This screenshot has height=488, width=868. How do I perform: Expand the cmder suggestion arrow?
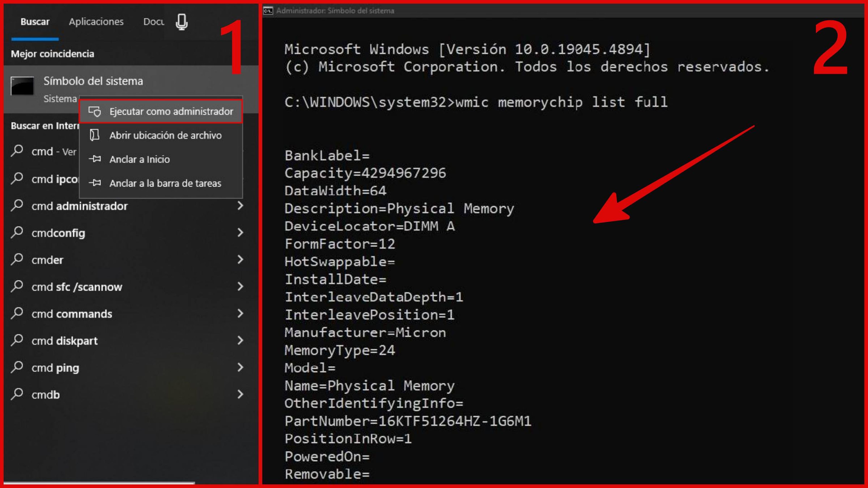pos(240,259)
